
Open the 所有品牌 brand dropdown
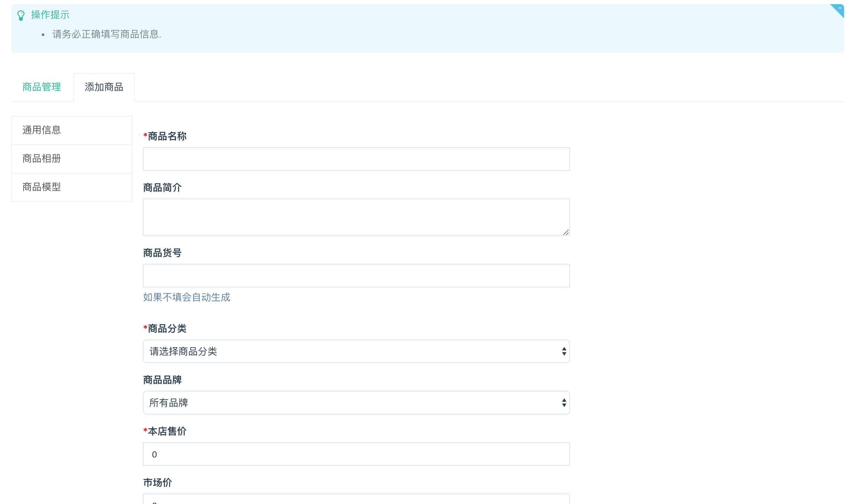(356, 403)
